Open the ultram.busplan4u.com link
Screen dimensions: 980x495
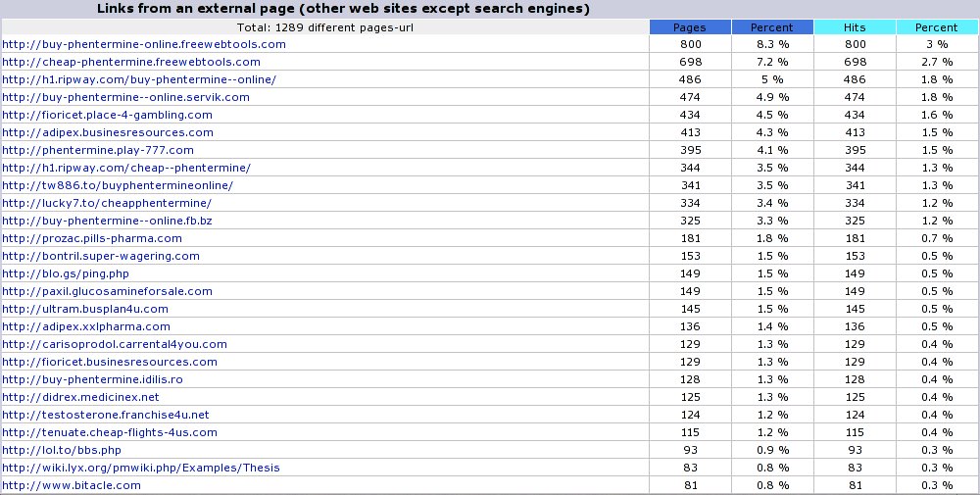pos(85,309)
